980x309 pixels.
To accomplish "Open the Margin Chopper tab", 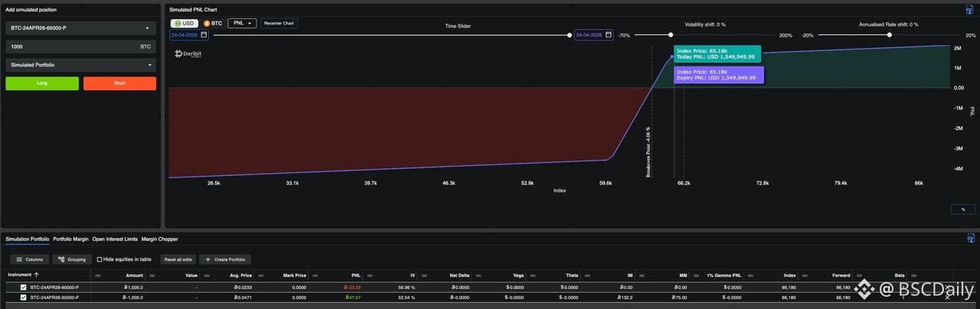I will click(159, 239).
